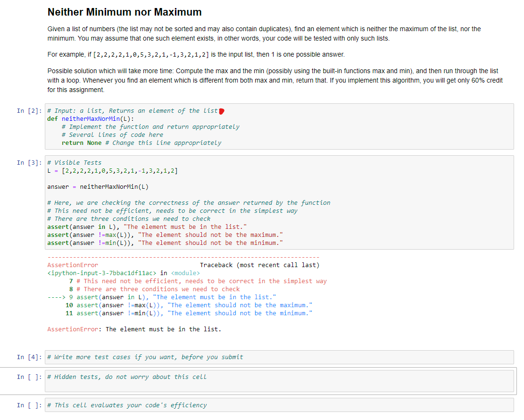Image resolution: width=524 pixels, height=420 pixels.
Task: Click the red marker icon in the function cell
Action: 221,110
